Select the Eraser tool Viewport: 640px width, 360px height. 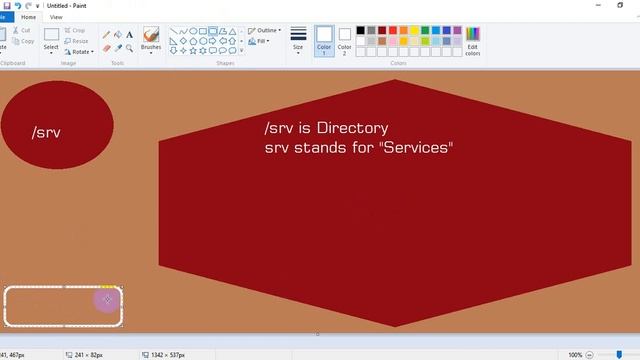pyautogui.click(x=107, y=49)
